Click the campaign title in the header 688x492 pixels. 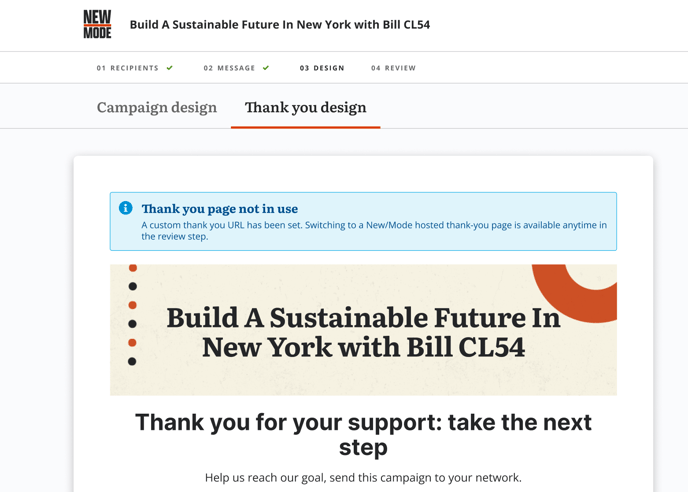280,25
